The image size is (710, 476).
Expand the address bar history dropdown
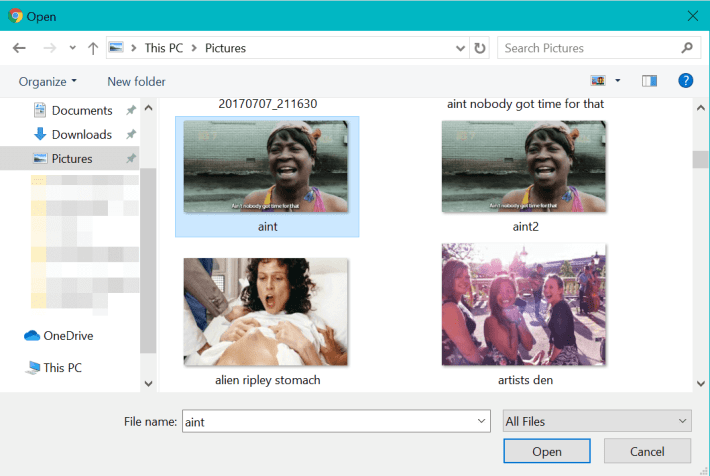click(x=460, y=48)
